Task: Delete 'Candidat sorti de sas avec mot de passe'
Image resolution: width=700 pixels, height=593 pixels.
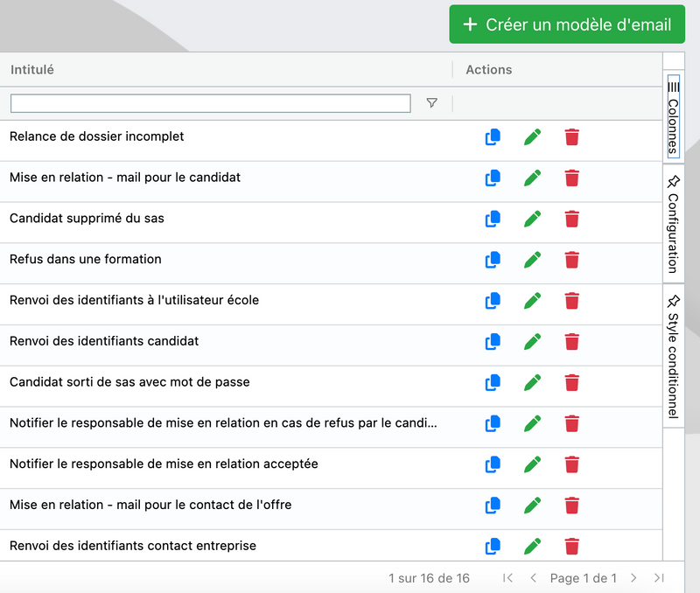Action: (572, 383)
